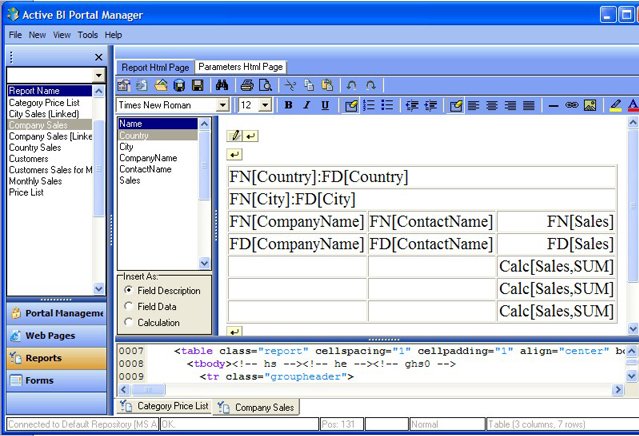This screenshot has height=436, width=639.
Task: Expand the font size 12 dropdown
Action: pos(265,105)
